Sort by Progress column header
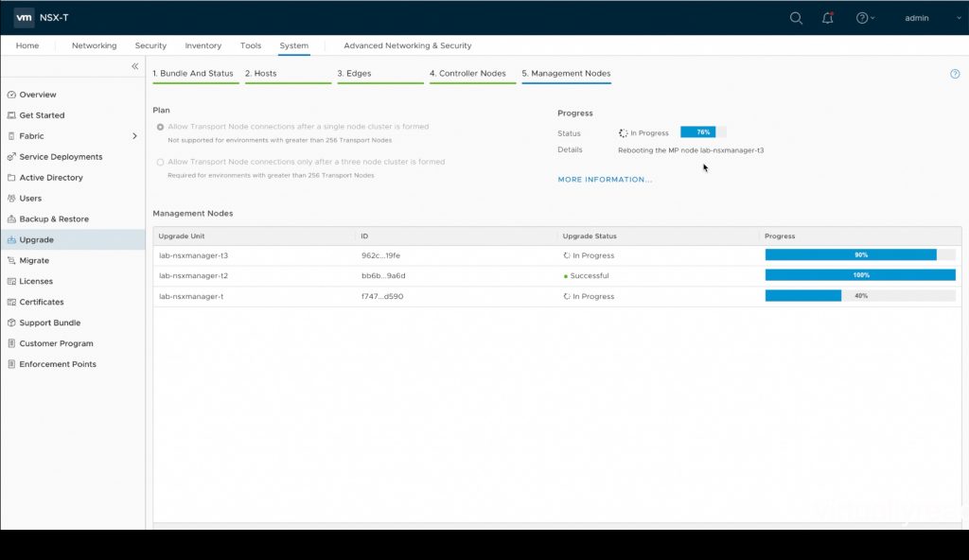The image size is (969, 560). click(x=780, y=236)
